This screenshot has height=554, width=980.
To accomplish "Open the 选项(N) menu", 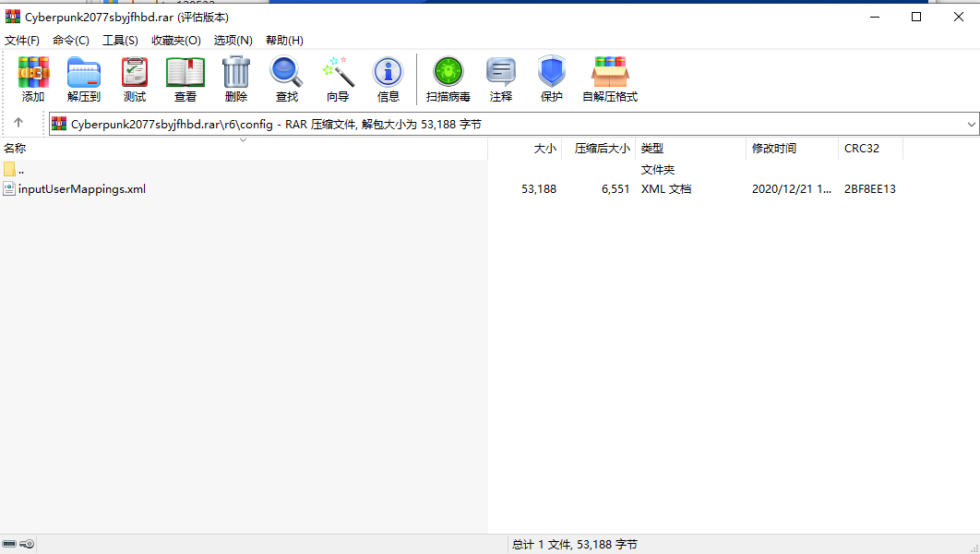I will pyautogui.click(x=233, y=40).
